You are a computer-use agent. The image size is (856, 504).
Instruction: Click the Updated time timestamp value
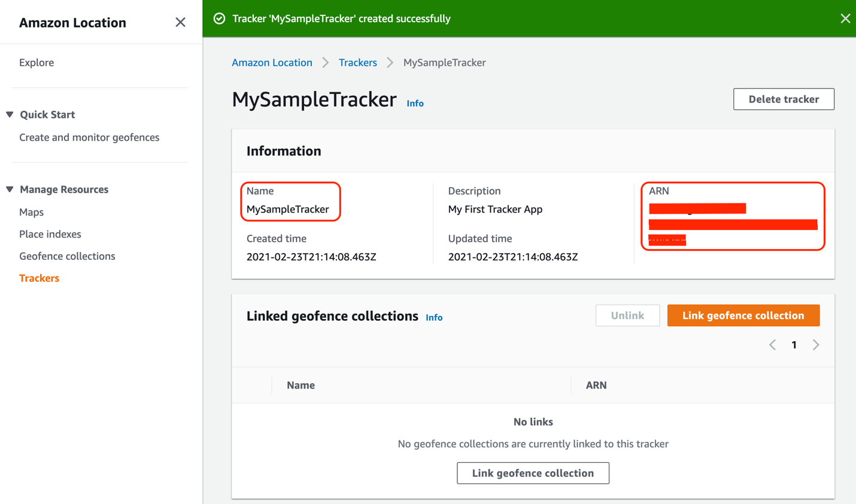513,257
